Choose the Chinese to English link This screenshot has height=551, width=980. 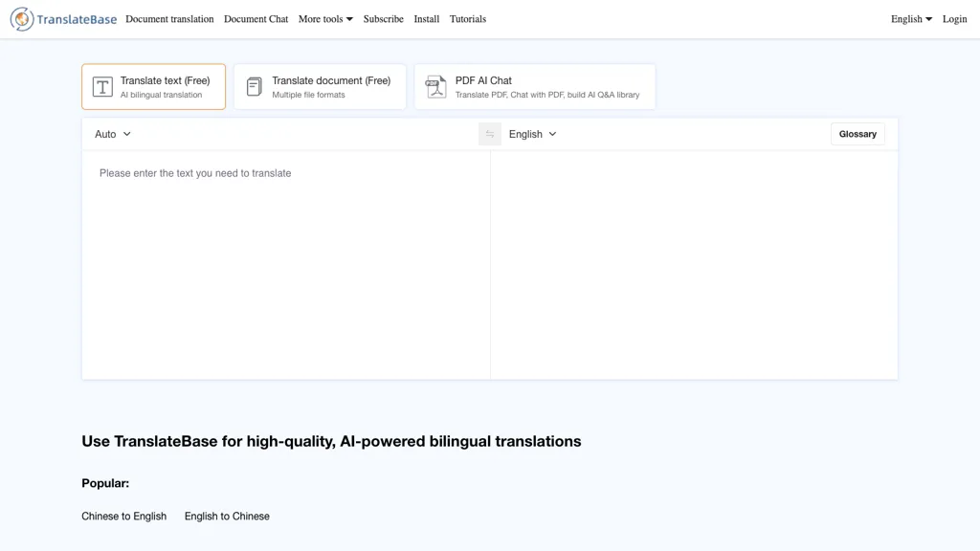[123, 517]
